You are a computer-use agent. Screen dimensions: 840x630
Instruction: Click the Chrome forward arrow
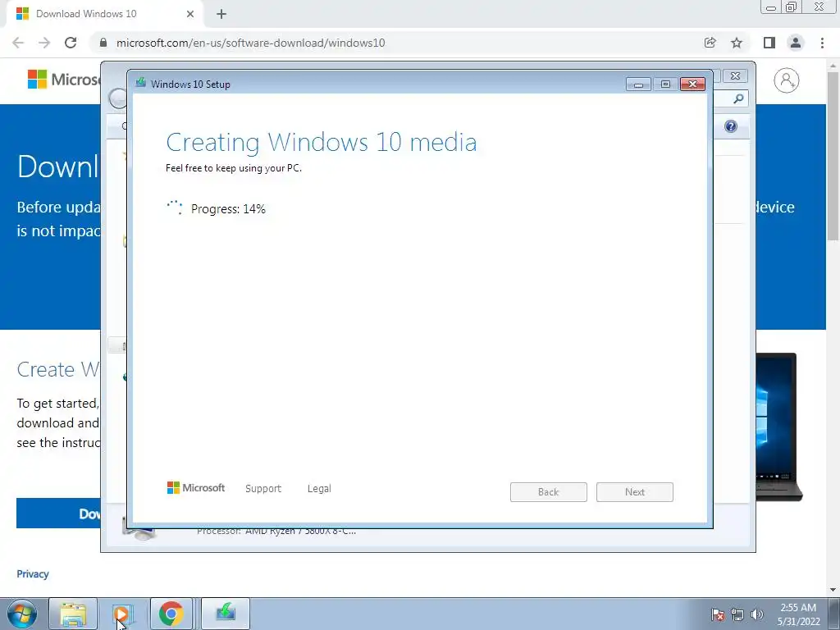(x=44, y=43)
